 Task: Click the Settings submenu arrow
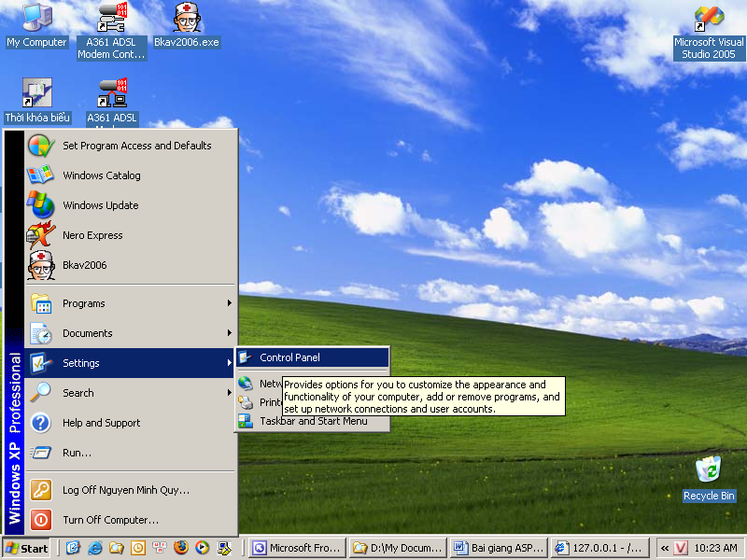(x=230, y=363)
